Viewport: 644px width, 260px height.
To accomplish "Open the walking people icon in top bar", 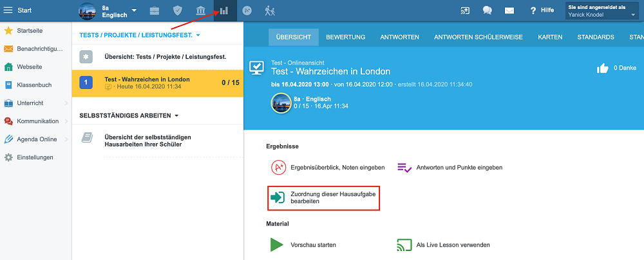I will pyautogui.click(x=270, y=11).
